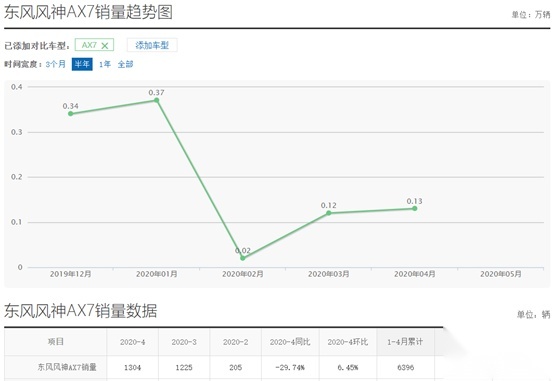Click the 0.34 data point for 2019年12月
The image size is (554, 381).
(71, 113)
